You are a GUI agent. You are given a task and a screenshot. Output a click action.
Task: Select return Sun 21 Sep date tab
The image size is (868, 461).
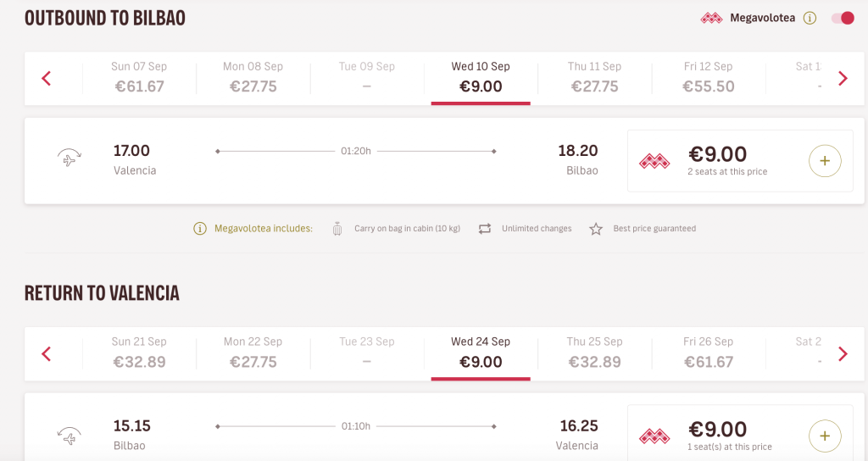139,353
